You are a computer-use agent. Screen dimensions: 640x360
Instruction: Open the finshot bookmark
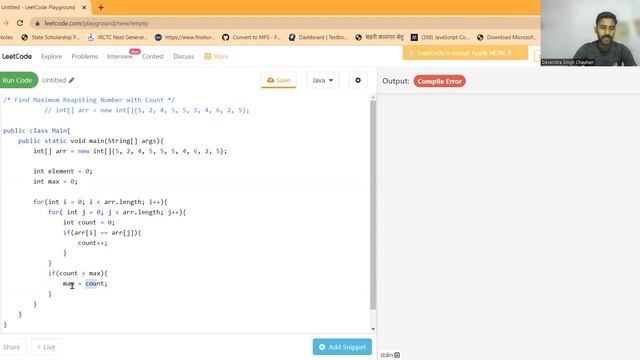click(185, 37)
